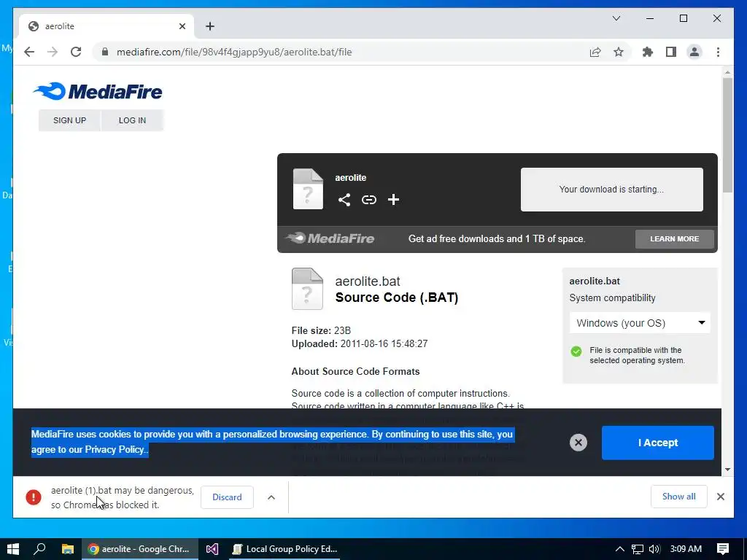The image size is (747, 560).
Task: Open the Windows (your OS) dropdown
Action: pos(640,323)
